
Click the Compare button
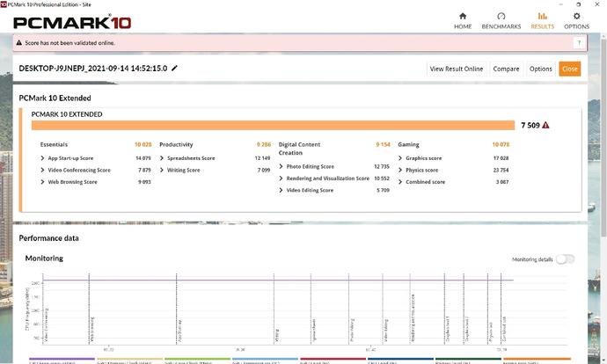coord(506,69)
